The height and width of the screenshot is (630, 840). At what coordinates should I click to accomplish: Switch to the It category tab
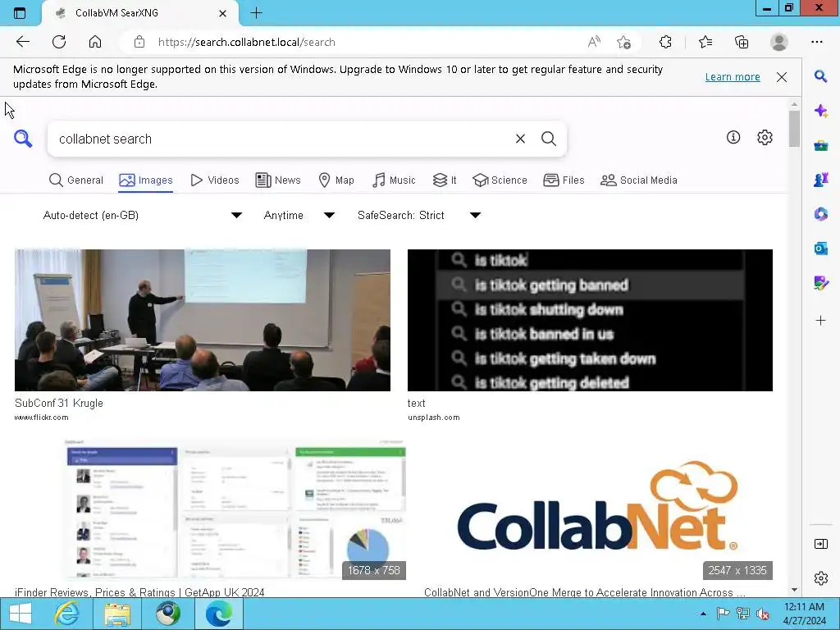click(445, 180)
